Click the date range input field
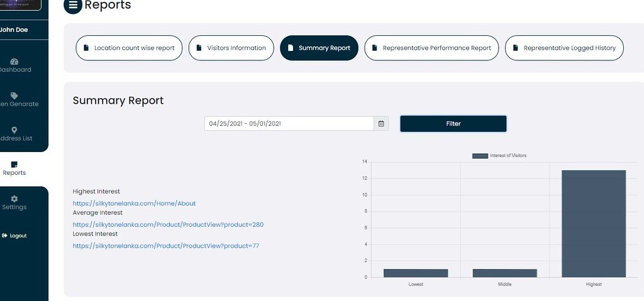This screenshot has width=644, height=301. coord(289,124)
